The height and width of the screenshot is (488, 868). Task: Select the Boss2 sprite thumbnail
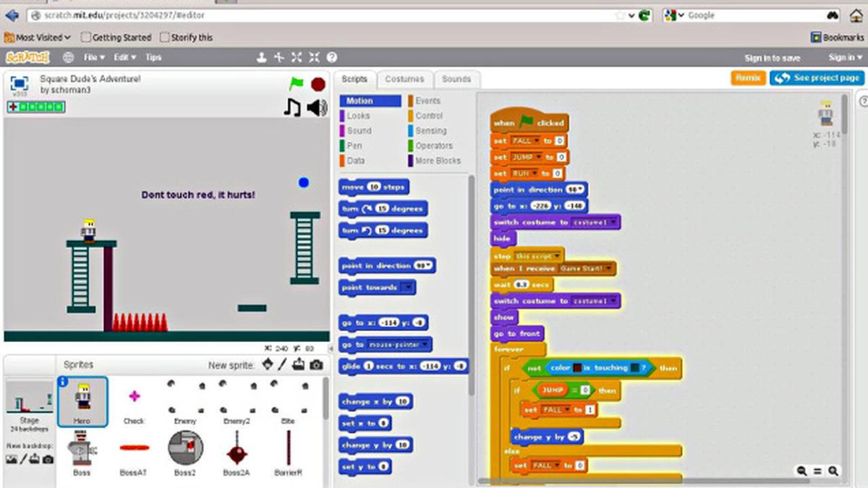coord(186,450)
